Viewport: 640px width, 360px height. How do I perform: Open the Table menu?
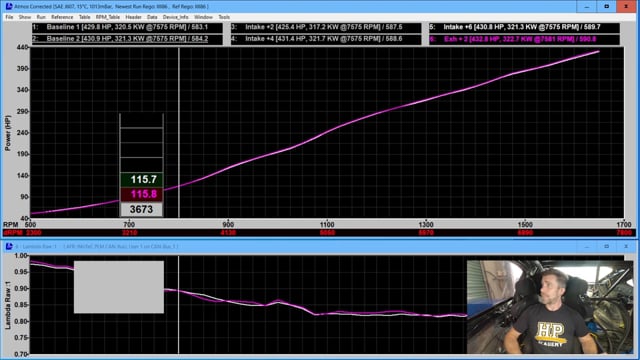pos(84,17)
